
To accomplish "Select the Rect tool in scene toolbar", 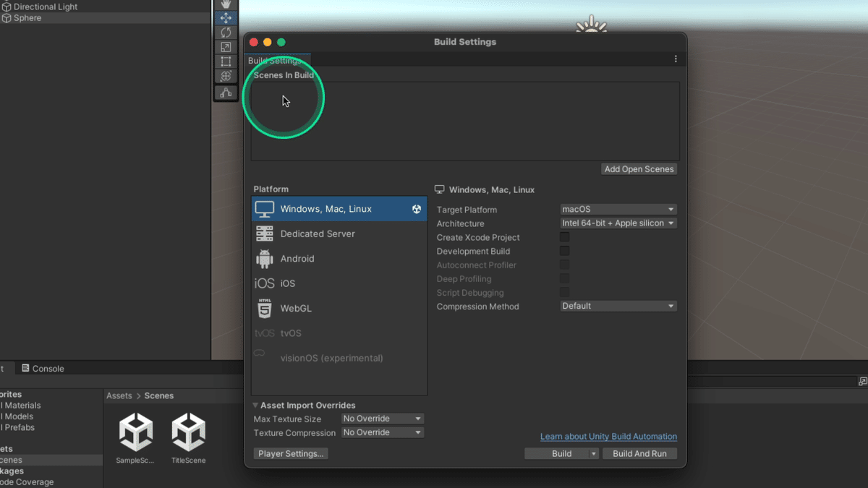I will point(226,61).
